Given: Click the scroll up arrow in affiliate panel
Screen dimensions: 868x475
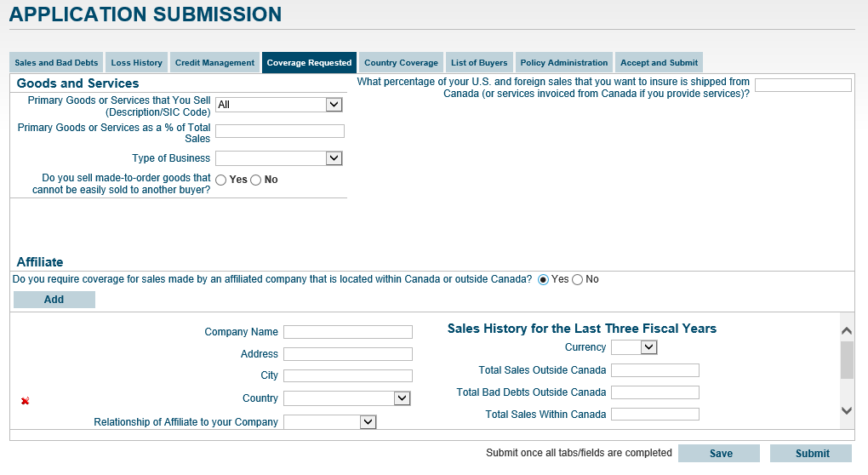Looking at the screenshot, I should [x=847, y=330].
